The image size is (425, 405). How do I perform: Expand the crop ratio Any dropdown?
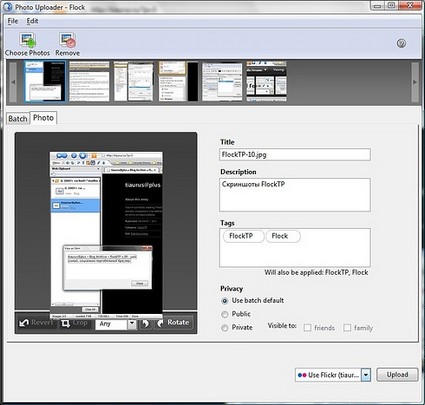click(x=132, y=323)
